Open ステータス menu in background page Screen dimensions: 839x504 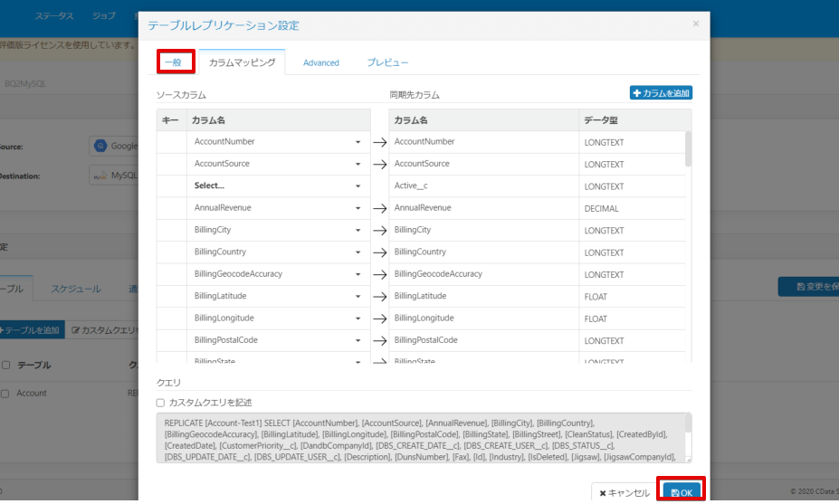tap(54, 16)
